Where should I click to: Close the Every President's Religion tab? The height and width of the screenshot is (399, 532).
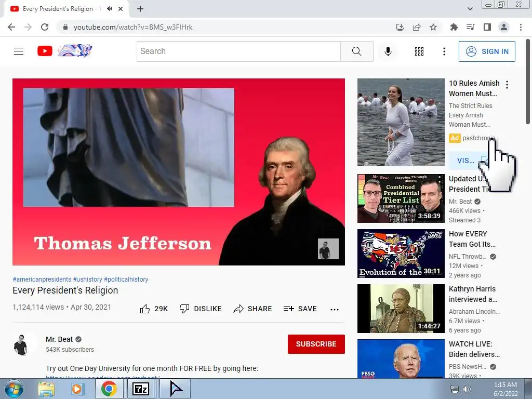[121, 9]
